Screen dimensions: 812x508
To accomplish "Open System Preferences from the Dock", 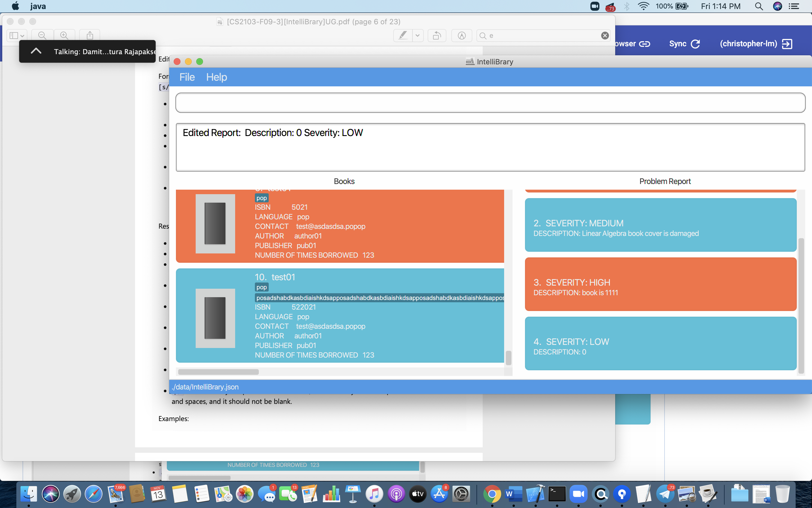I will coord(461,494).
